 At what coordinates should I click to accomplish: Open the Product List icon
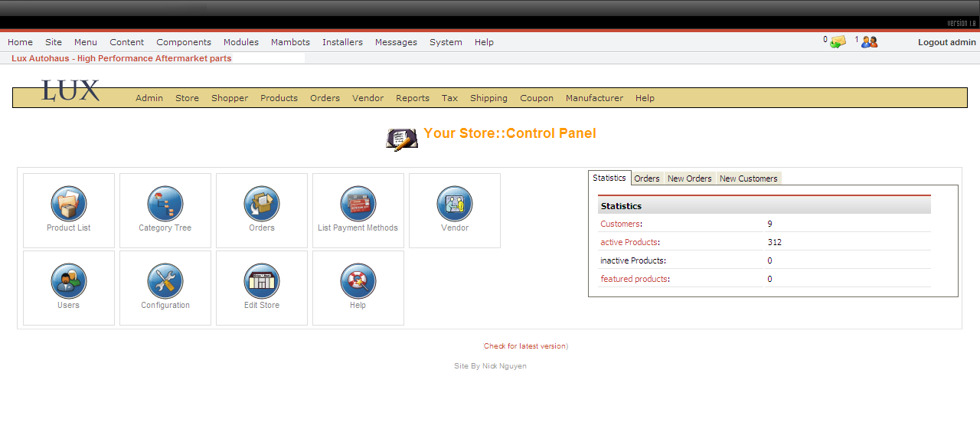69,205
